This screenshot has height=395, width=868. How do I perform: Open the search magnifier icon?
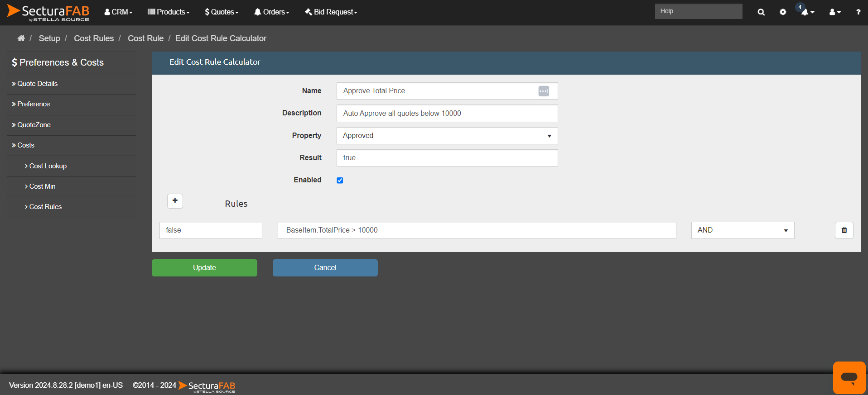[761, 12]
